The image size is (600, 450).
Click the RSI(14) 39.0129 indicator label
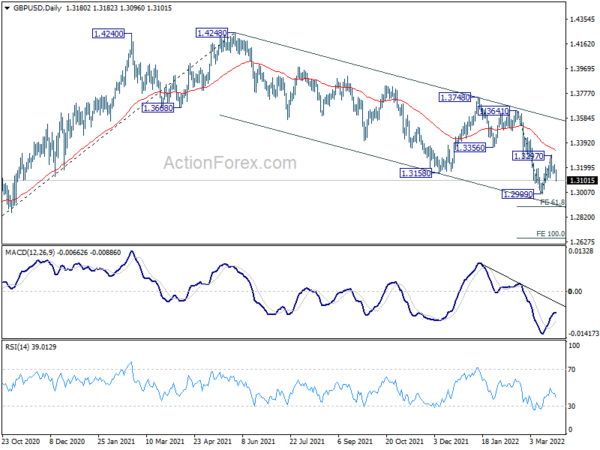coord(31,347)
